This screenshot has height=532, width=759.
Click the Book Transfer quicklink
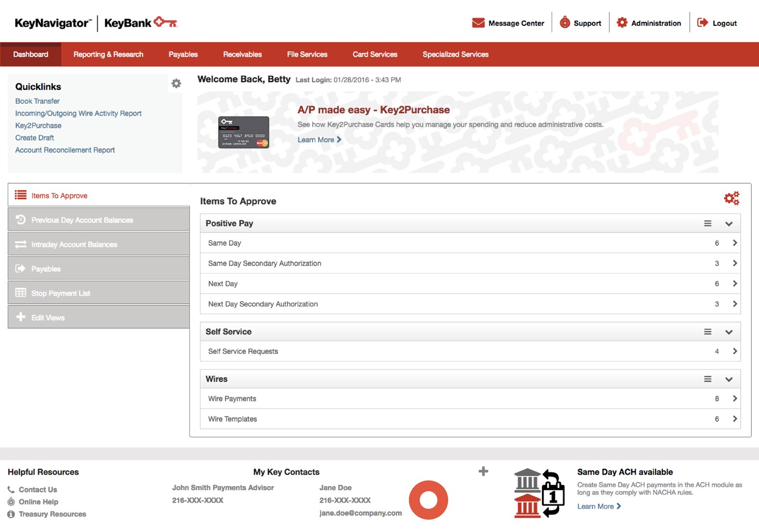(37, 101)
